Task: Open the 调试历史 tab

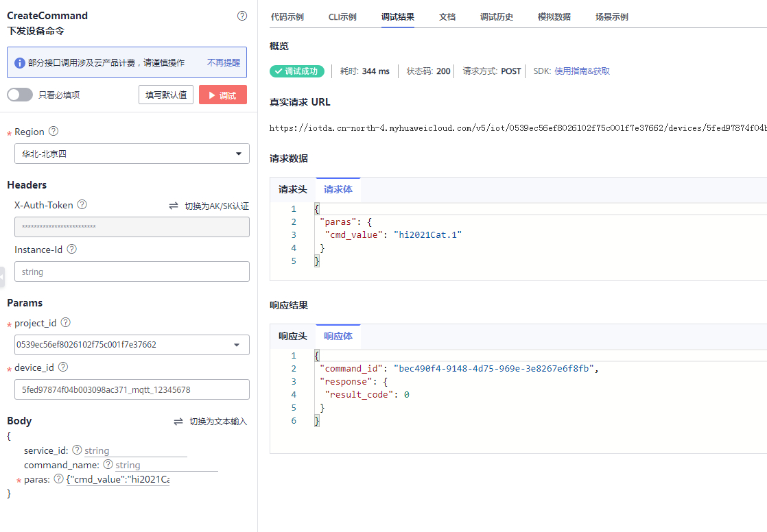Action: point(497,16)
